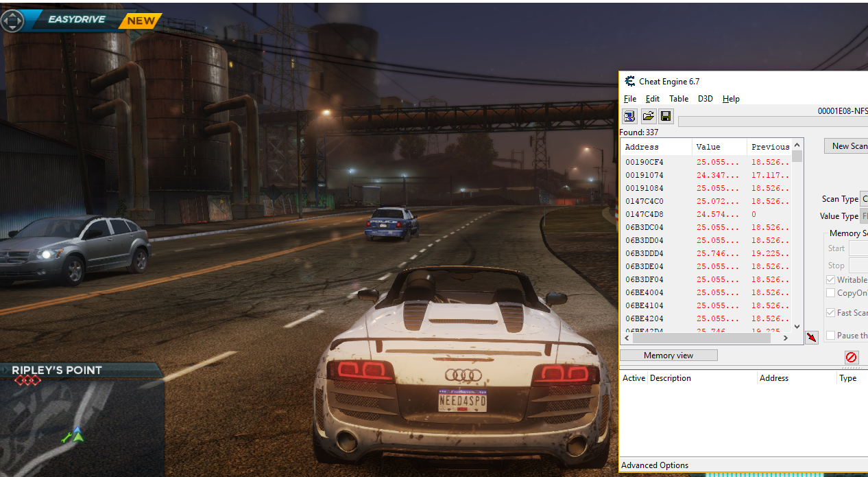Select the address 06BE4104 row
Viewport: 868px width, 477px height.
pos(706,305)
